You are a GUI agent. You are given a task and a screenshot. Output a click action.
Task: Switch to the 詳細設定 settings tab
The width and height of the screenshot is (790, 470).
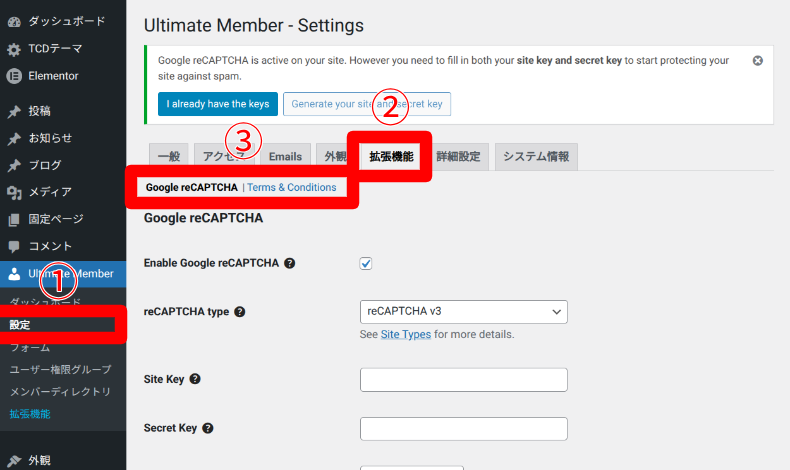458,157
